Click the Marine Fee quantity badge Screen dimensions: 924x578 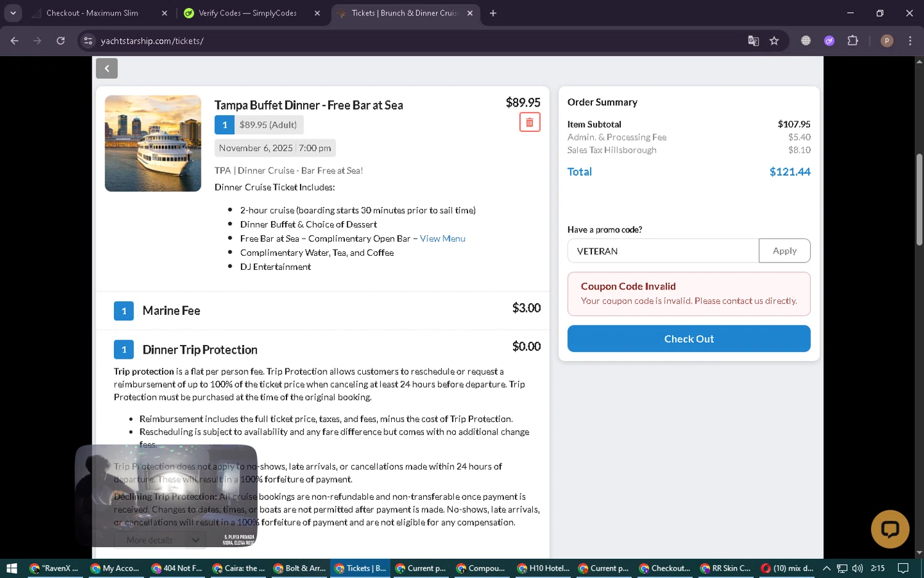(124, 311)
